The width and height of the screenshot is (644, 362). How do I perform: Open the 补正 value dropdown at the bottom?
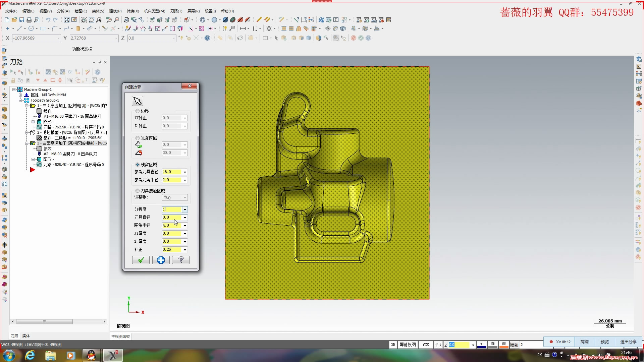pyautogui.click(x=185, y=250)
